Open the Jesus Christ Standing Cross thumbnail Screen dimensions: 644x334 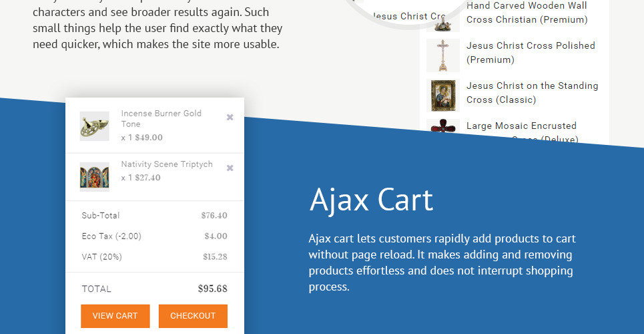point(442,95)
